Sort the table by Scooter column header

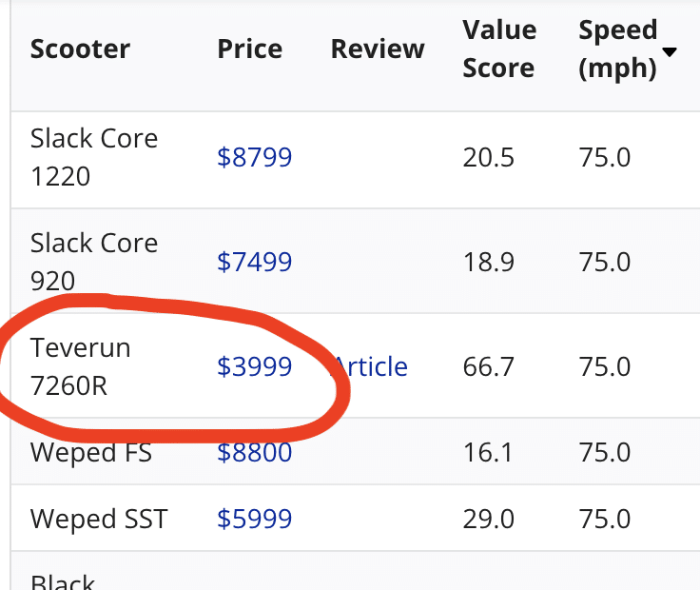[x=80, y=49]
